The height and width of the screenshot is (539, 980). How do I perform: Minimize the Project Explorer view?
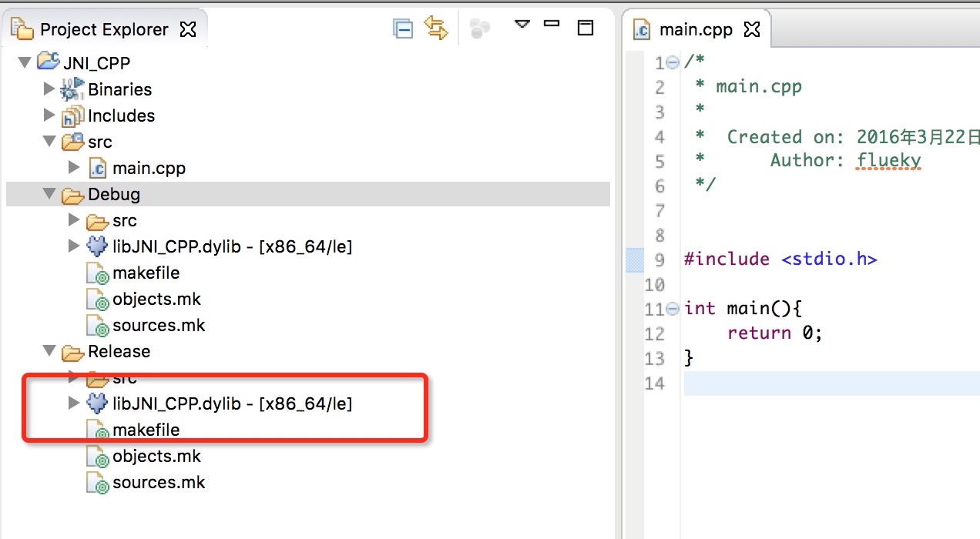(x=552, y=24)
